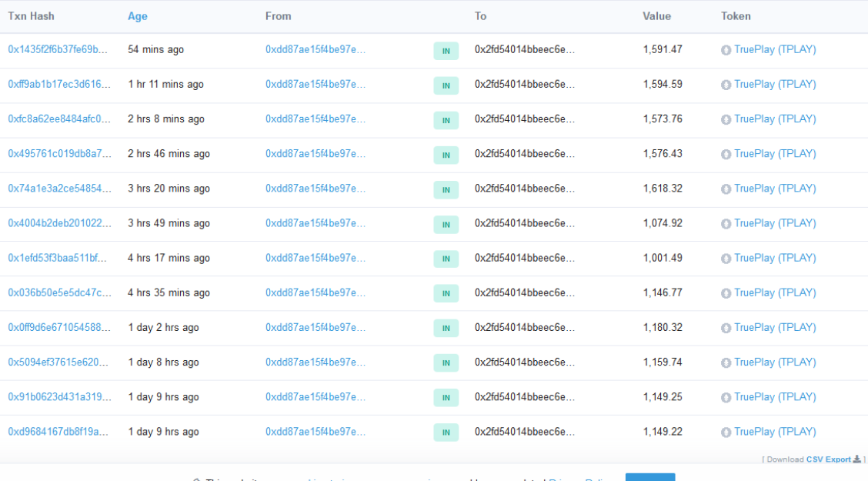Viewport: 868px width, 481px height.
Task: Click the IN badge in the 1,618.32 row
Action: tap(446, 190)
